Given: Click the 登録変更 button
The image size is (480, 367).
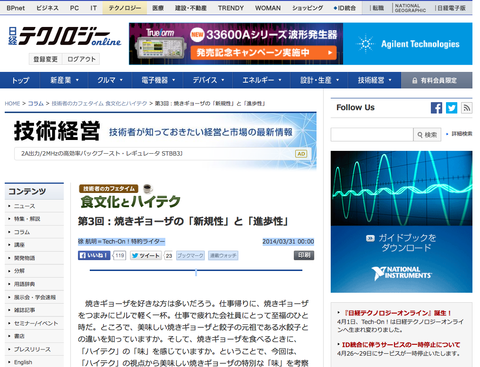Looking at the screenshot, I should [46, 59].
